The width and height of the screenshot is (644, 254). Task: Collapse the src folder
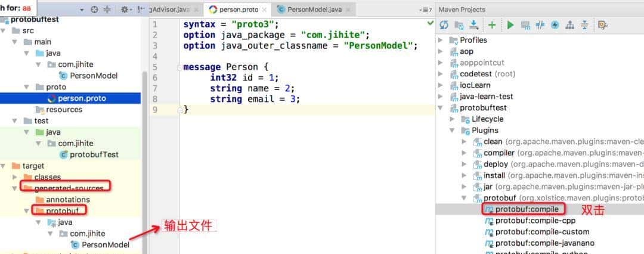pos(4,31)
